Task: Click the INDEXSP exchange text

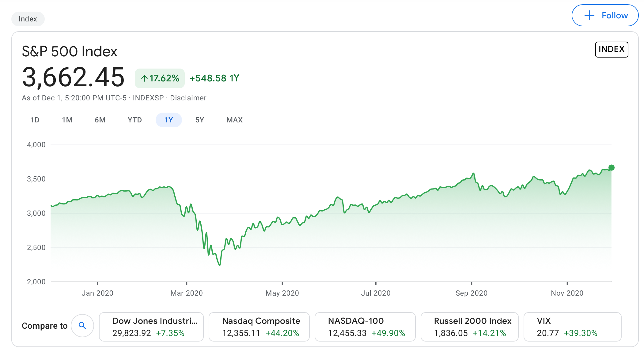Action: 148,98
